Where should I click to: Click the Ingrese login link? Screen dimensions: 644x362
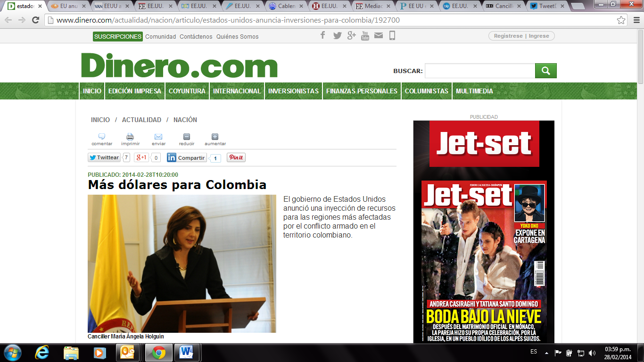click(539, 36)
